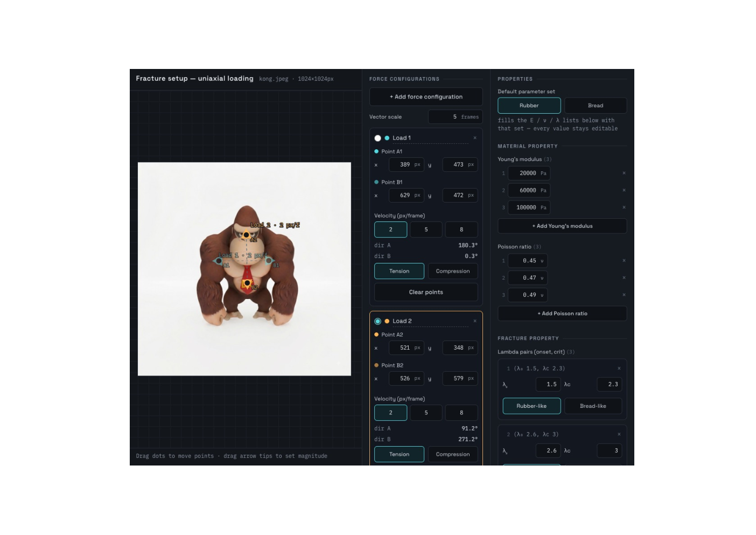Screen dimensions: 756x535
Task: Edit the Vector scale frames field
Action: (x=455, y=117)
